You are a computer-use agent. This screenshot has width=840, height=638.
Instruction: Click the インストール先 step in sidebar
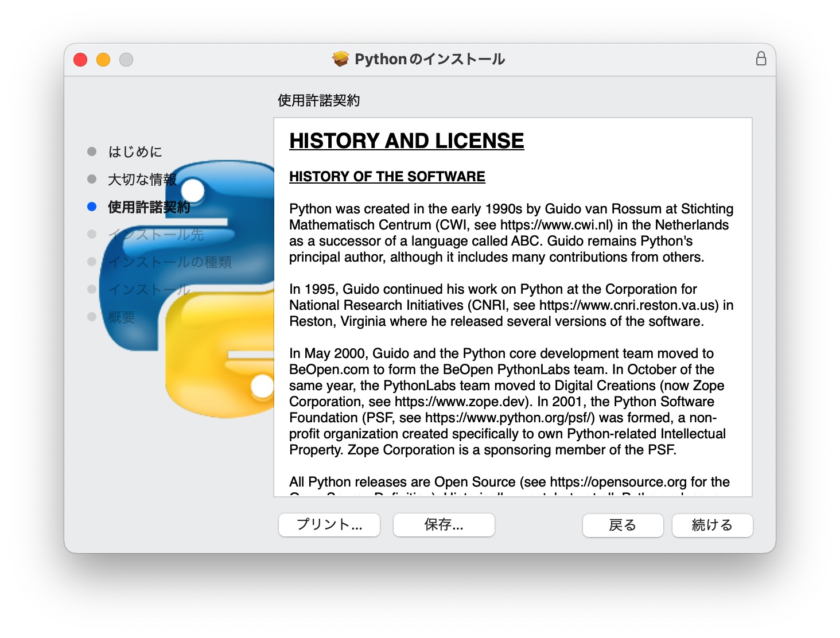click(156, 235)
